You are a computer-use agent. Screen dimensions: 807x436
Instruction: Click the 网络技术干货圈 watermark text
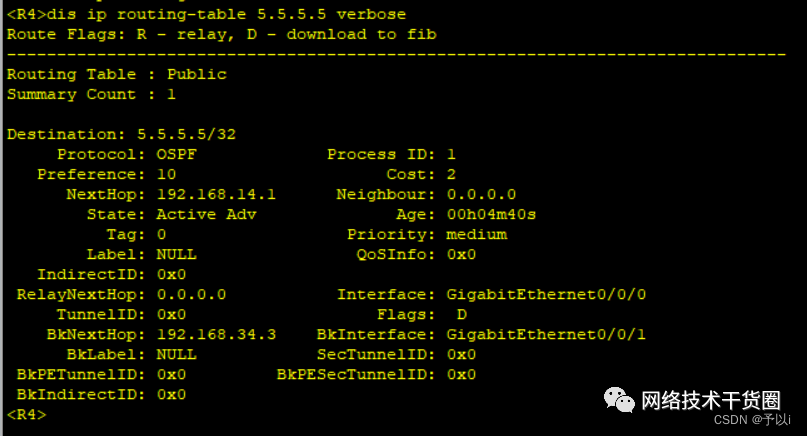711,400
